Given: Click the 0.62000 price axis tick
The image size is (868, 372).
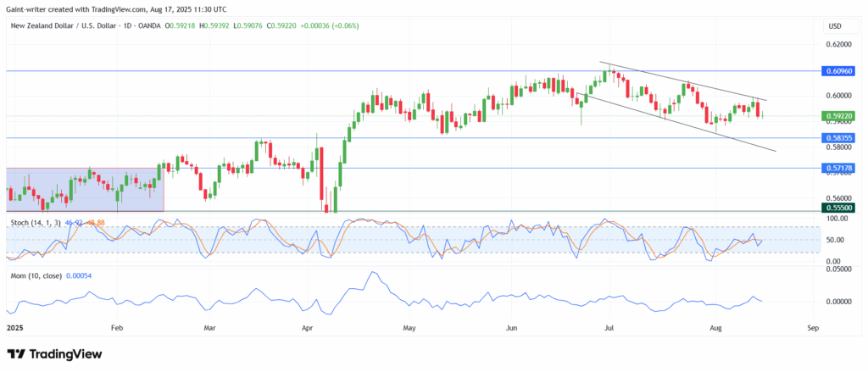Looking at the screenshot, I should click(x=838, y=44).
